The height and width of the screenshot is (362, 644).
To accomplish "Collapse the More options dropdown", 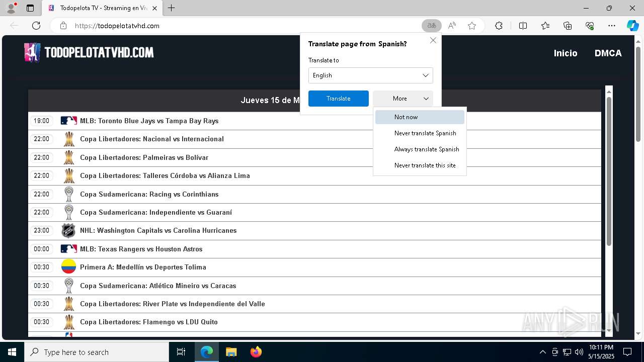I will click(403, 99).
